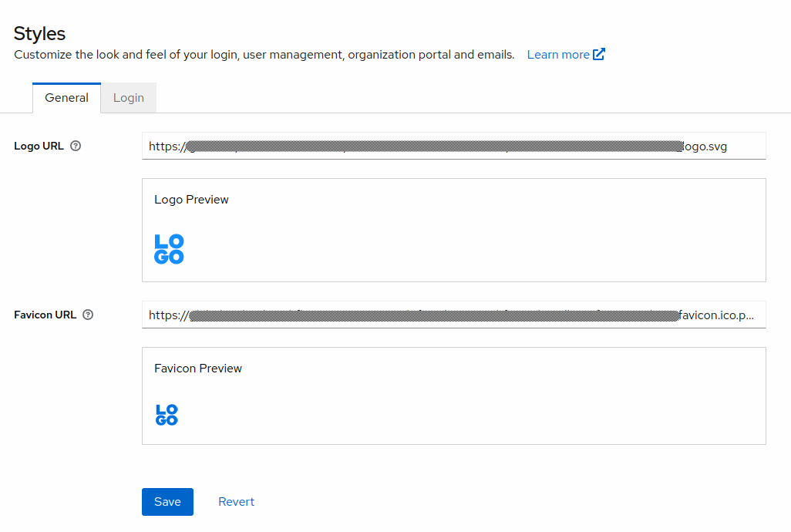Click the Favicon URL help icon
Viewport: 791px width, 532px height.
click(x=88, y=315)
